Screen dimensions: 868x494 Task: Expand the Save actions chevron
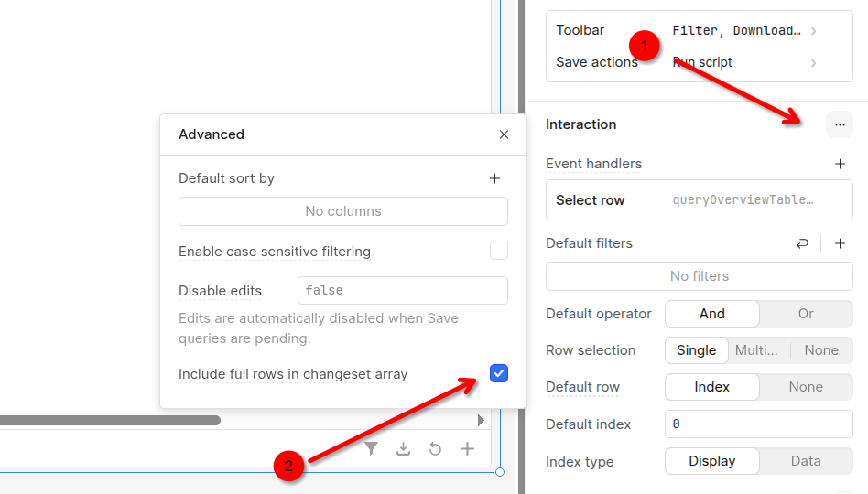pyautogui.click(x=813, y=63)
